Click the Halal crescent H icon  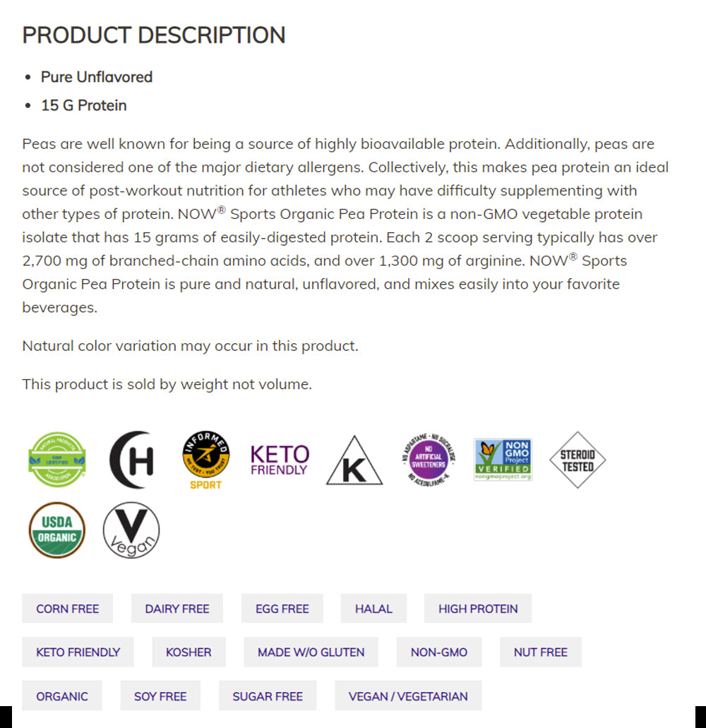pos(132,460)
